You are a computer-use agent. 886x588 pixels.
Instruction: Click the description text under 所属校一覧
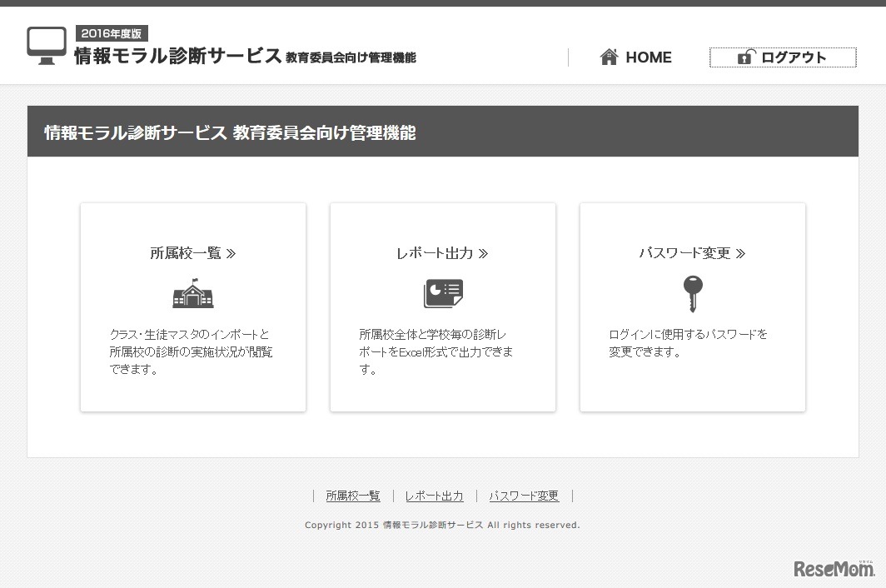click(x=191, y=351)
